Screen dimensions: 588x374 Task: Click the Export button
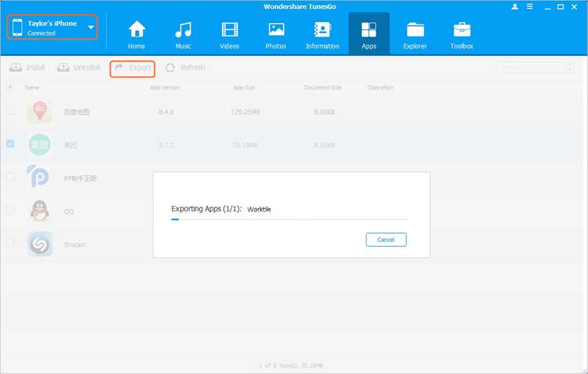pyautogui.click(x=133, y=68)
